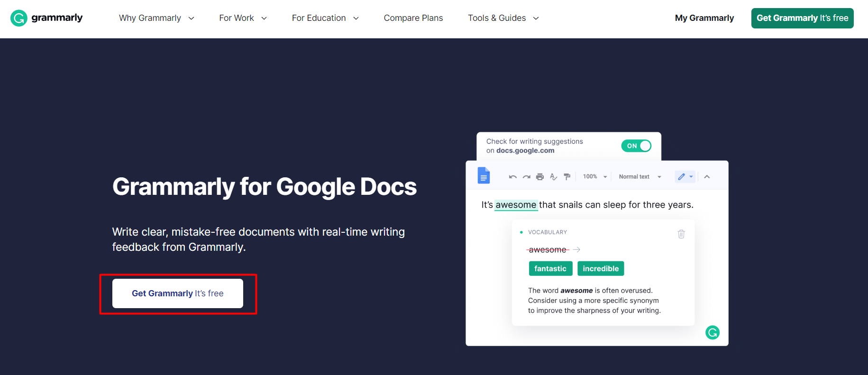This screenshot has width=868, height=375.
Task: Click the docs.google.com text
Action: [x=525, y=151]
